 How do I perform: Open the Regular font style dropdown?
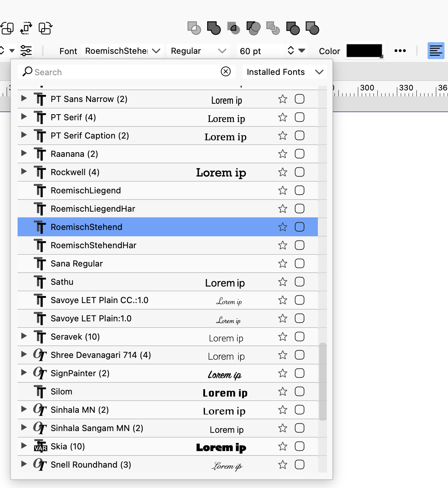pos(198,51)
